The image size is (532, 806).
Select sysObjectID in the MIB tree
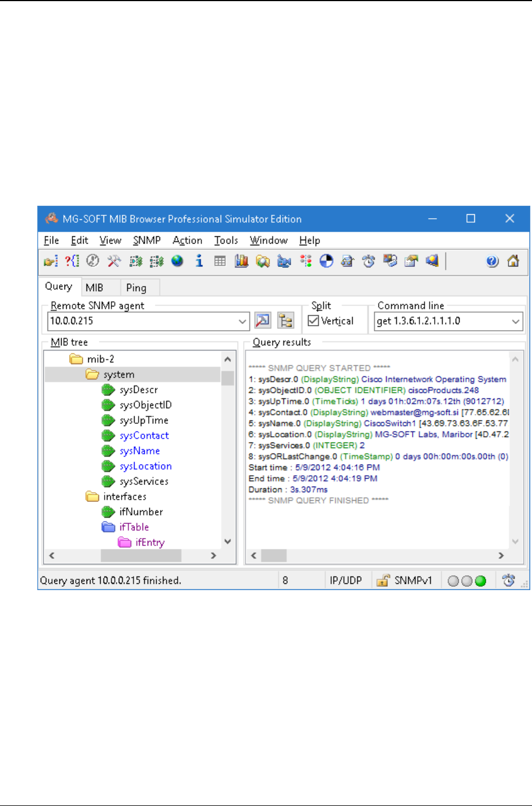(137, 405)
